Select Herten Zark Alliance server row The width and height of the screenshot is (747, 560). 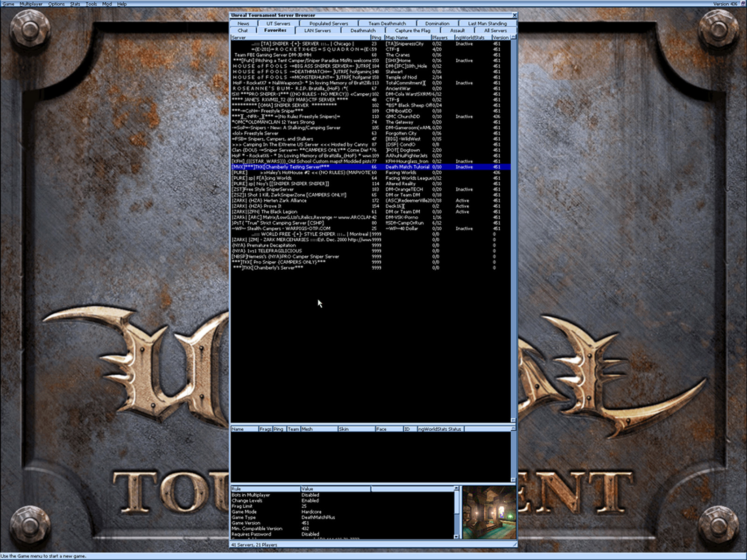click(x=371, y=201)
